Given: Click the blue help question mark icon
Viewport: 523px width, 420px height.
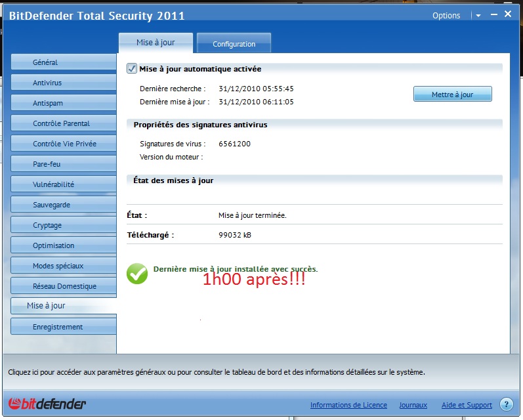Looking at the screenshot, I should click(507, 404).
